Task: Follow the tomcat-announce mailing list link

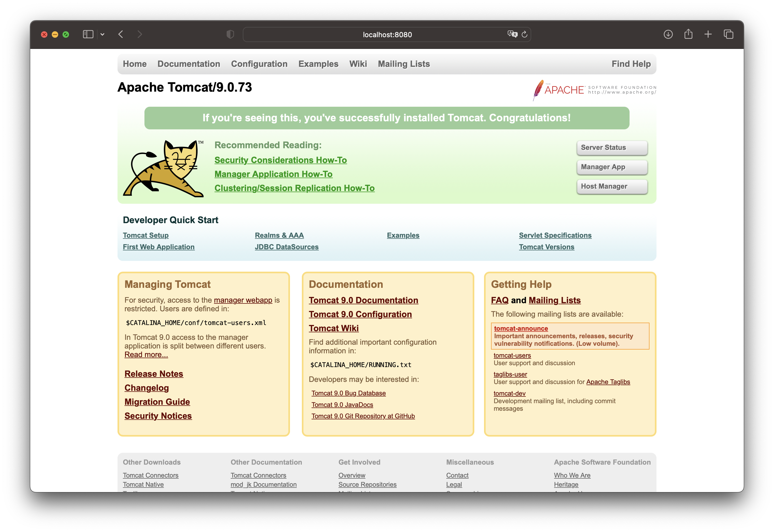Action: coord(521,328)
